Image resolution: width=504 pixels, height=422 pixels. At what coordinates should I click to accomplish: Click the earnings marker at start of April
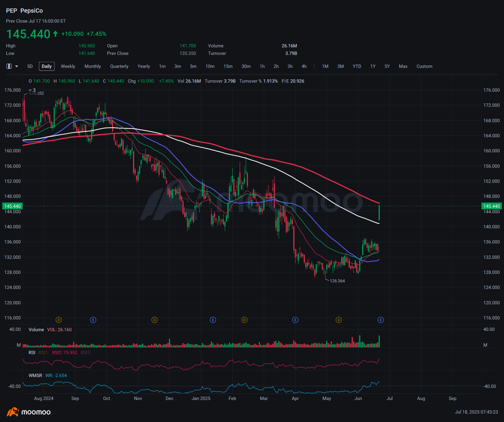tap(295, 320)
